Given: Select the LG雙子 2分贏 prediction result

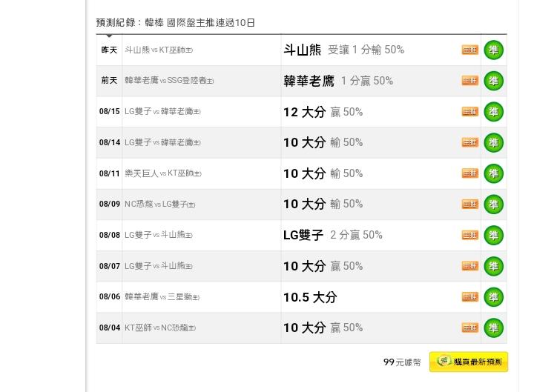Looking at the screenshot, I should point(333,235).
